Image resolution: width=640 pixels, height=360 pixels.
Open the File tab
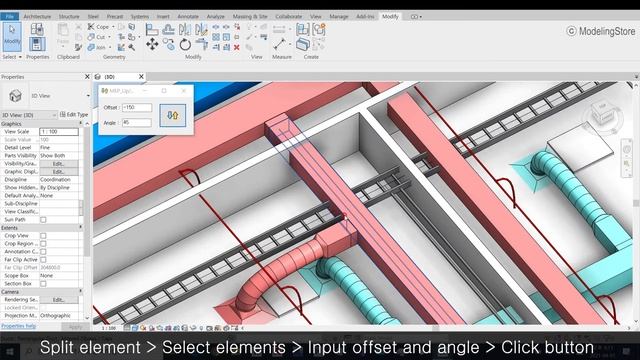click(9, 16)
